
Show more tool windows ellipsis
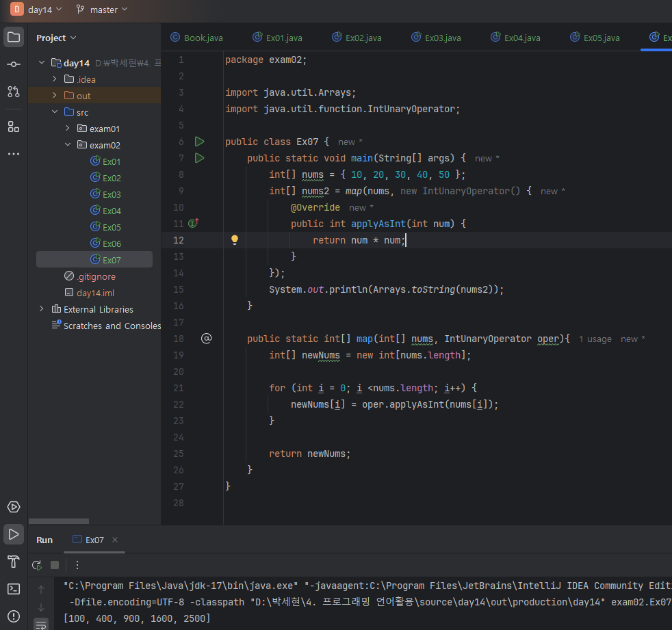[14, 154]
